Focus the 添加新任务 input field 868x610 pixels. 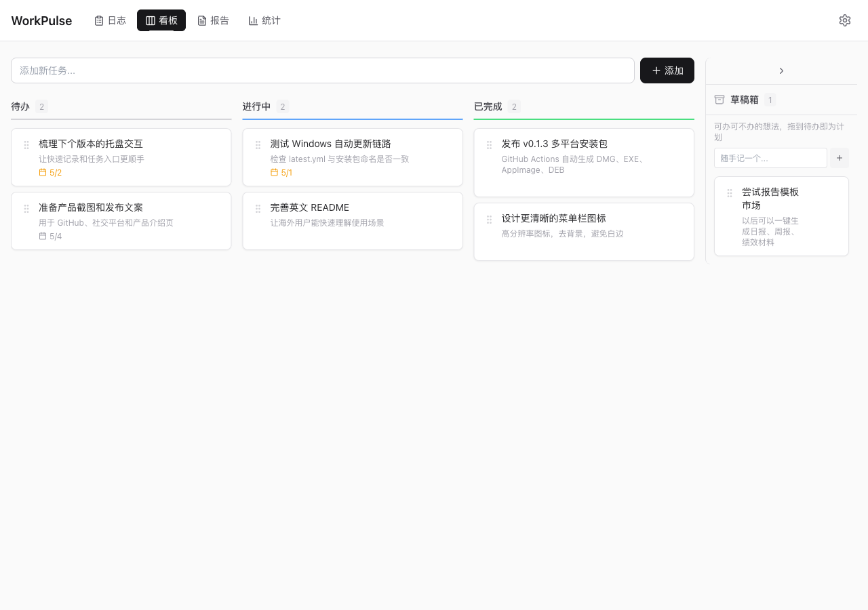coord(323,70)
